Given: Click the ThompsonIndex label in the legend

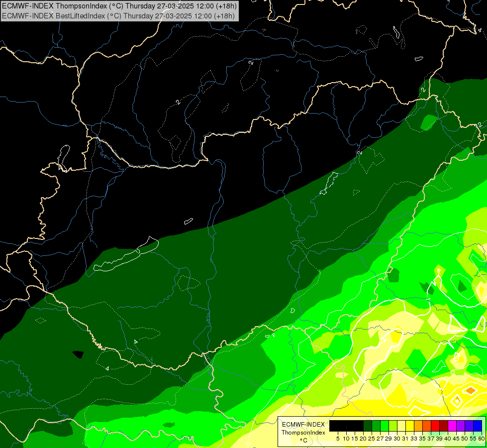Looking at the screenshot, I should click(303, 433).
